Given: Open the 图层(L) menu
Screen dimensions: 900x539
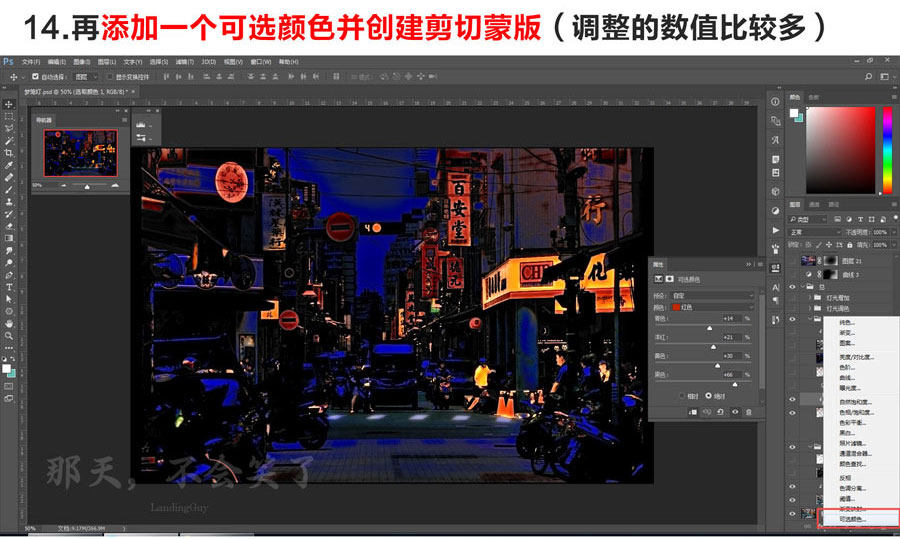Looking at the screenshot, I should (107, 61).
